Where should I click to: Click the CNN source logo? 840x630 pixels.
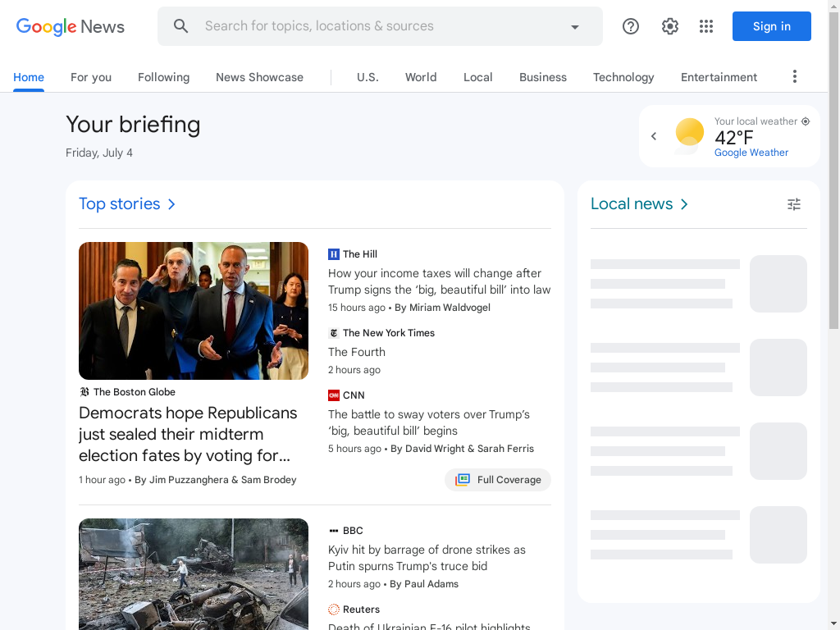tap(334, 395)
